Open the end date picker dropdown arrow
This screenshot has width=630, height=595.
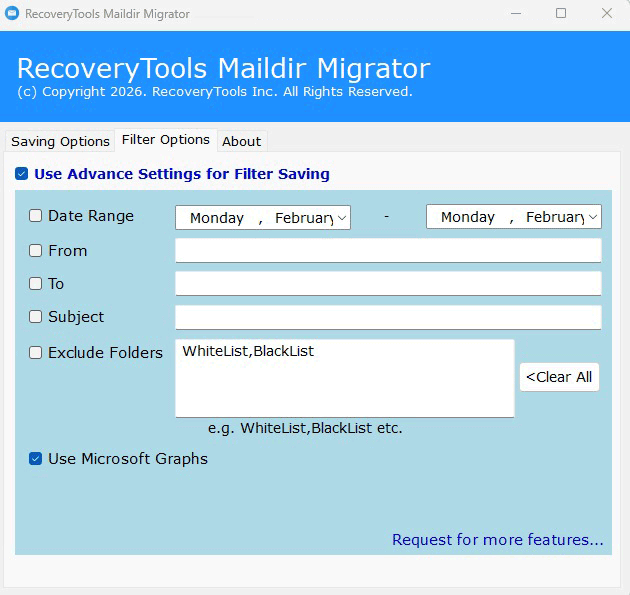(593, 217)
